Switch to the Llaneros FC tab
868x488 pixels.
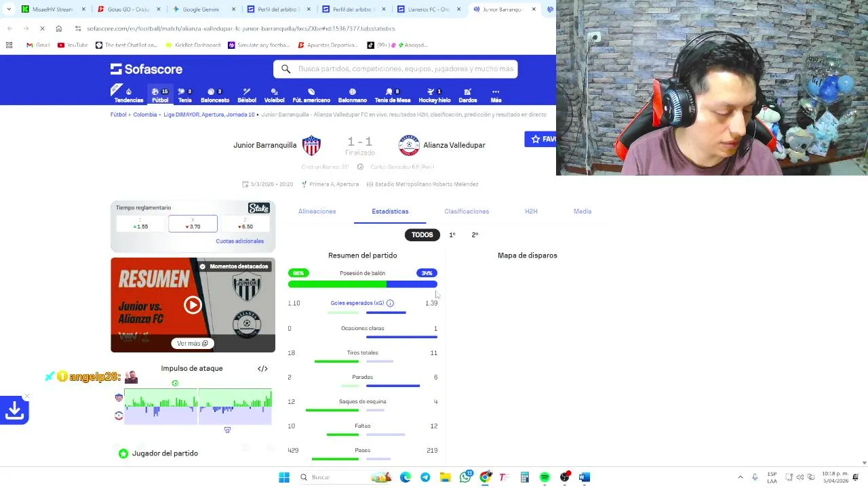coord(429,9)
